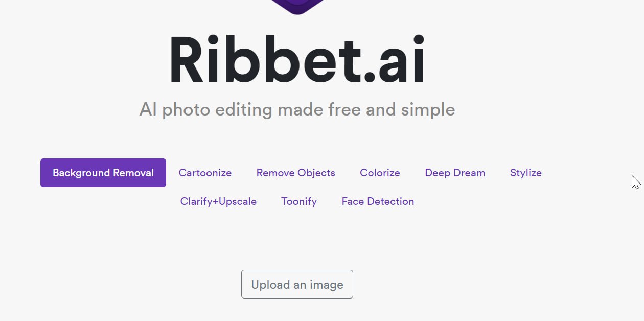Open the Remove Objects tool
The width and height of the screenshot is (644, 321).
tap(296, 173)
